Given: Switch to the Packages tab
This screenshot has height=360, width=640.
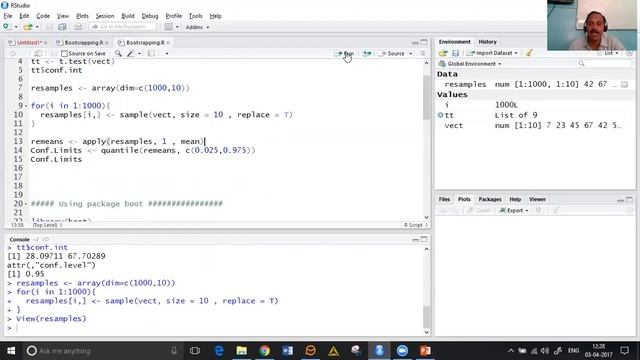Looking at the screenshot, I should [490, 199].
